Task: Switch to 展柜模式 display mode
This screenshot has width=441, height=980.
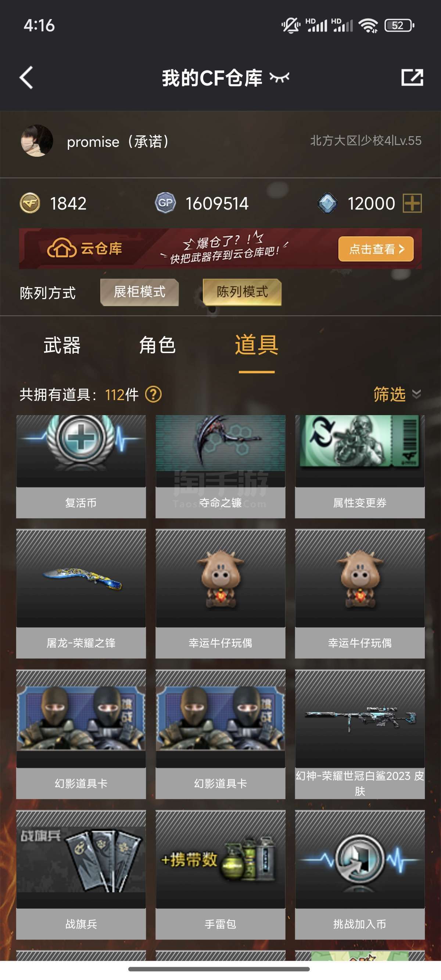Action: 139,292
